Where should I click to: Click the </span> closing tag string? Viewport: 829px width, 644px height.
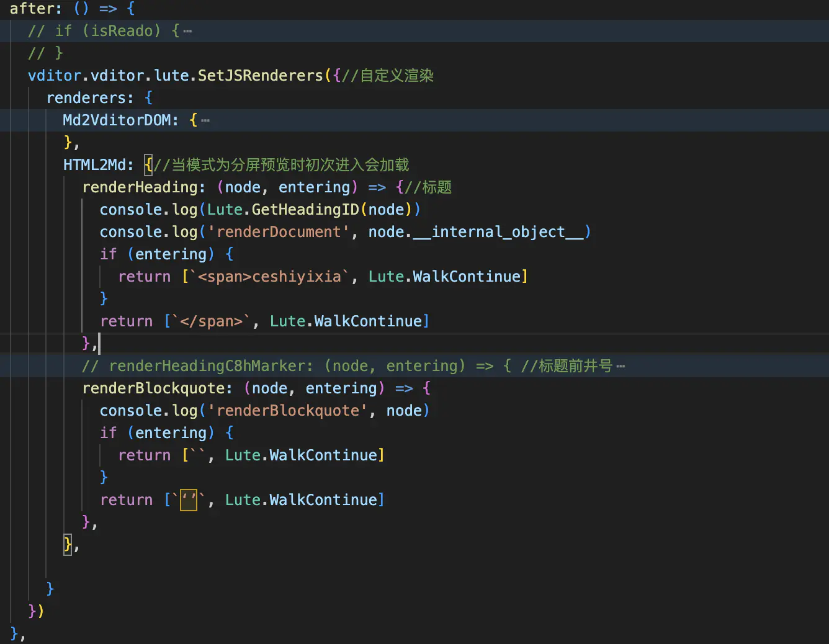pos(211,321)
